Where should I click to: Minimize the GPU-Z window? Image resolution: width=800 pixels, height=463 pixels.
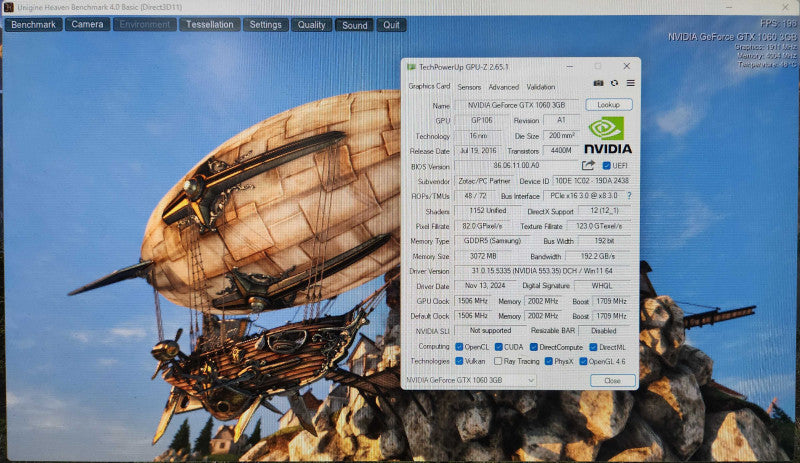[569, 67]
